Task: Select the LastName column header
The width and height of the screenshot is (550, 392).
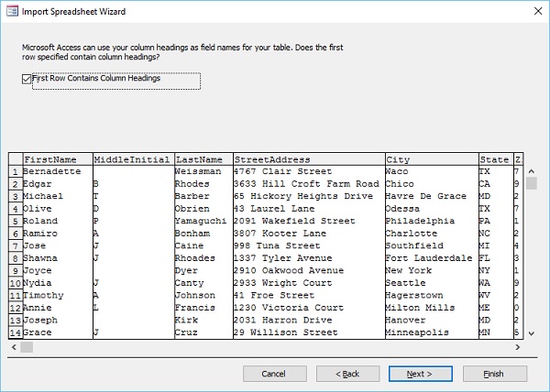Action: coord(203,159)
